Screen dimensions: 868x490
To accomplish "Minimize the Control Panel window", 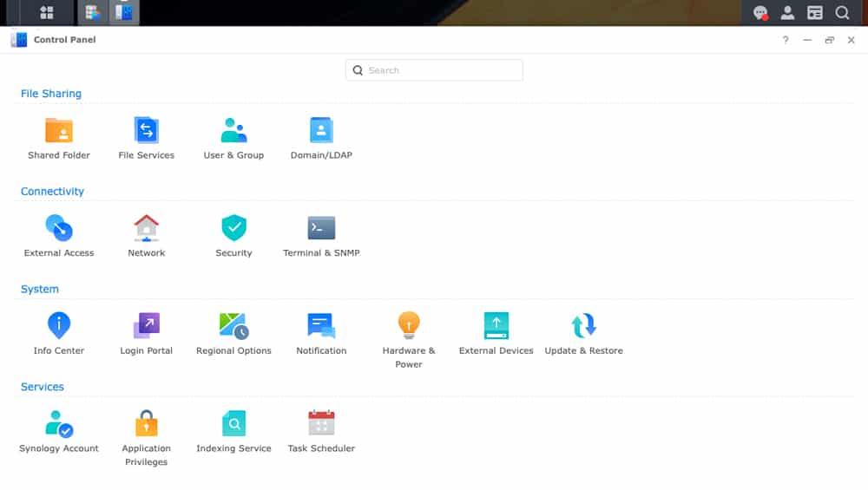I will 807,40.
